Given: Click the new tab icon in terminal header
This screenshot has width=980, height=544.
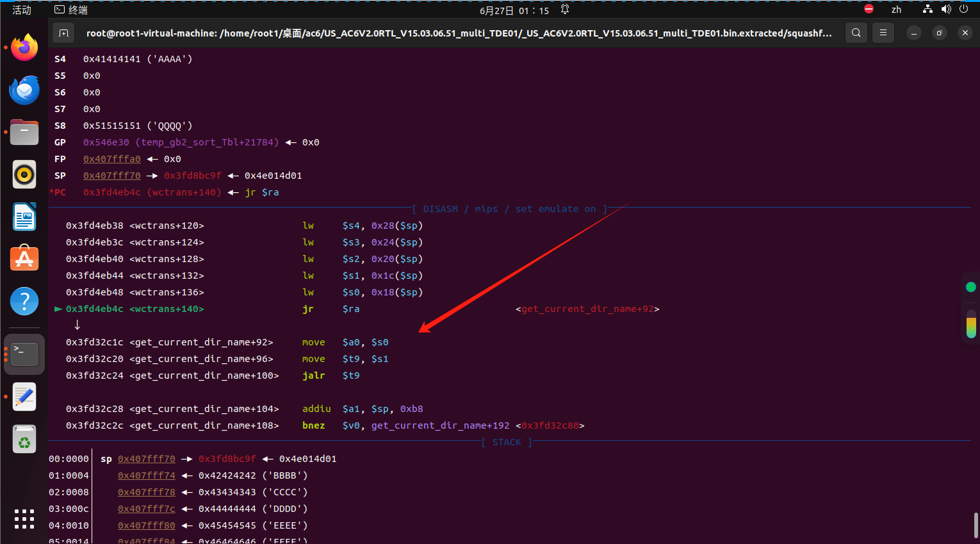Looking at the screenshot, I should click(x=63, y=33).
